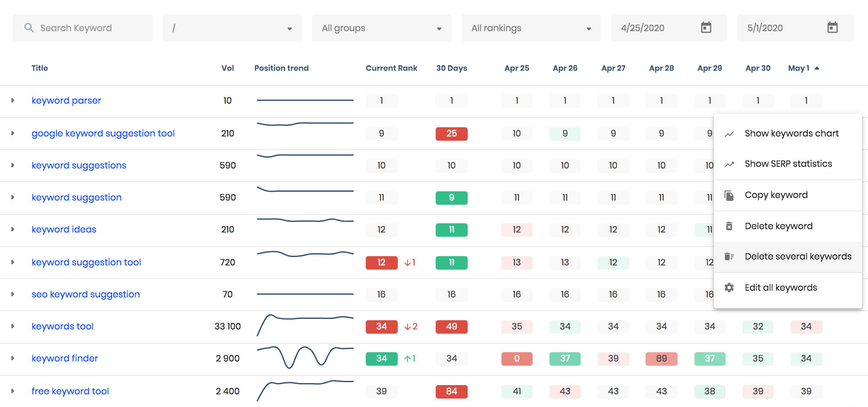Click the Delete keyword trash icon

pos(729,226)
